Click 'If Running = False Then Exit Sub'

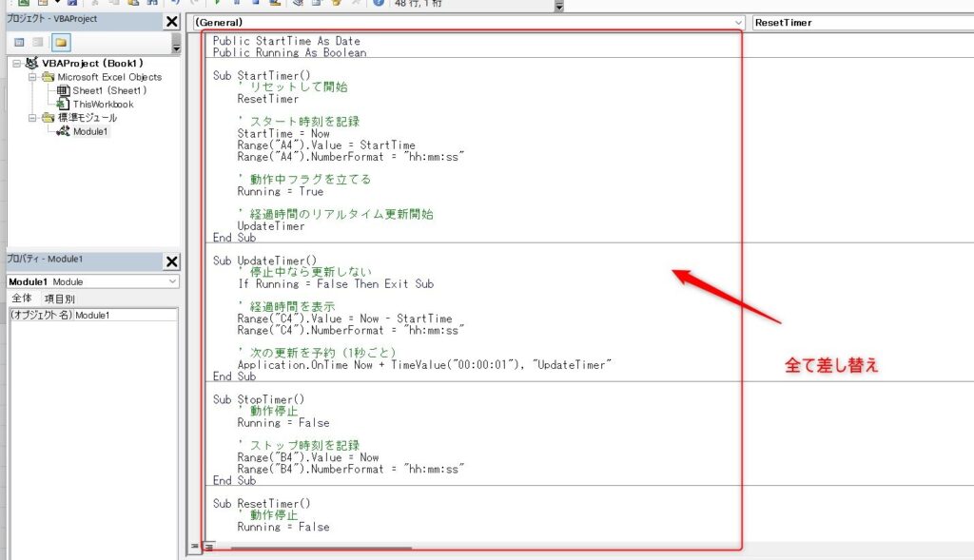336,283
